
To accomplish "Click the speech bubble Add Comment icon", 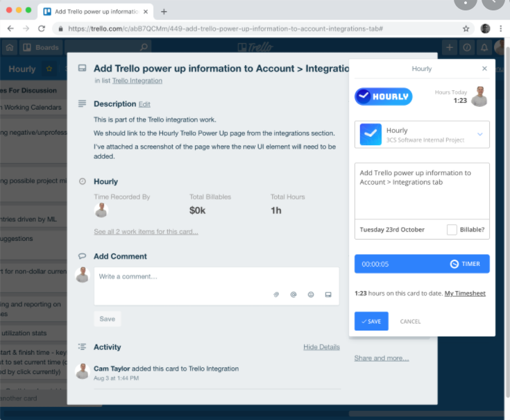I will [82, 256].
